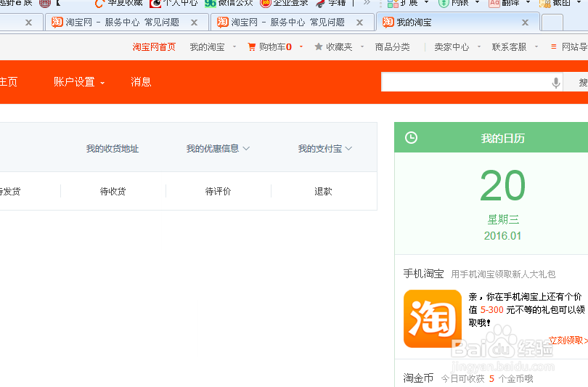
Task: Expand the 账户设置 dropdown arrow
Action: (102, 83)
